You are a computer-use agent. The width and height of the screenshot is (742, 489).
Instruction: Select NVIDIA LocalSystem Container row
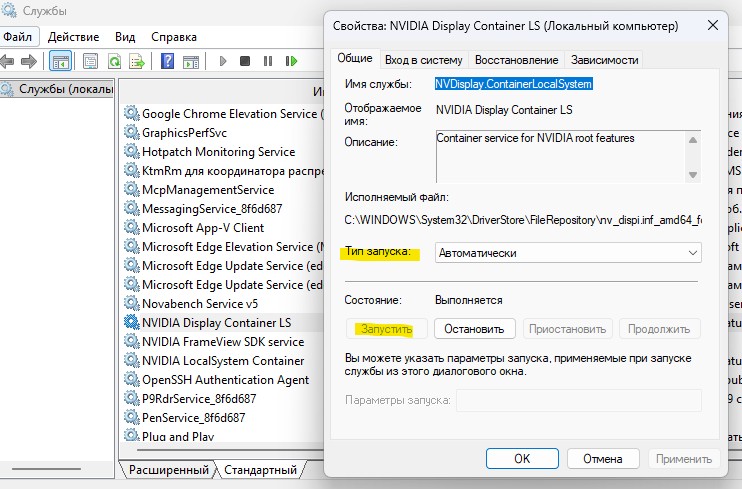(x=222, y=361)
